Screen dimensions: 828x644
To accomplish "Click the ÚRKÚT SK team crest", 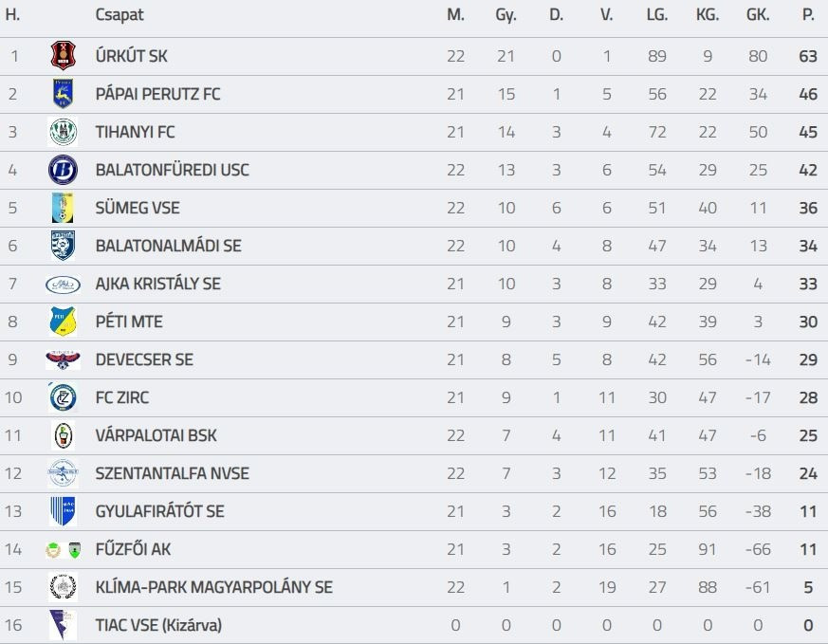I will click(x=63, y=57).
